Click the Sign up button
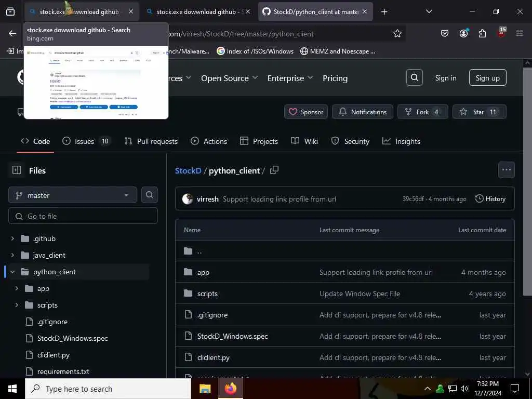This screenshot has width=532, height=399. click(x=487, y=78)
